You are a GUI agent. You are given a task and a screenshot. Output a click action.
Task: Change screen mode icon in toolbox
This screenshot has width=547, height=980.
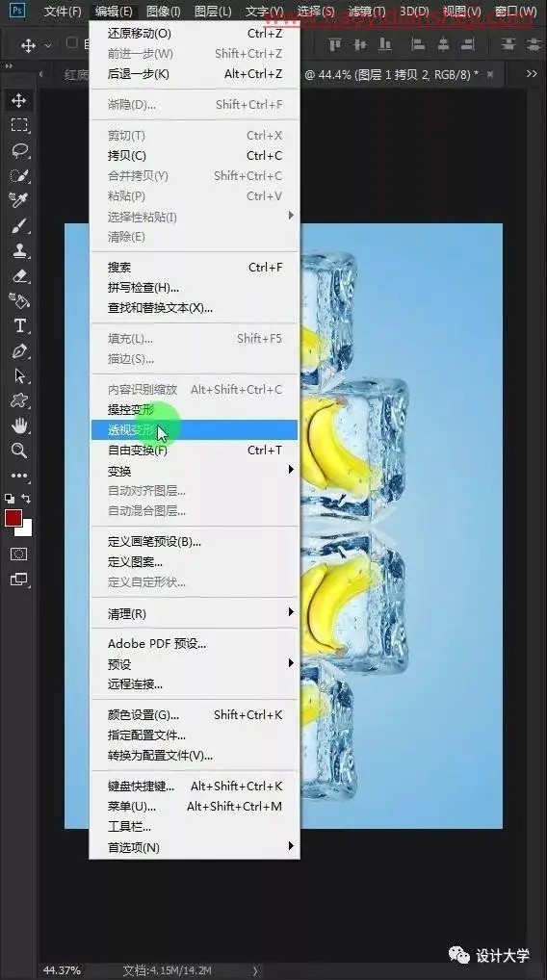(18, 580)
